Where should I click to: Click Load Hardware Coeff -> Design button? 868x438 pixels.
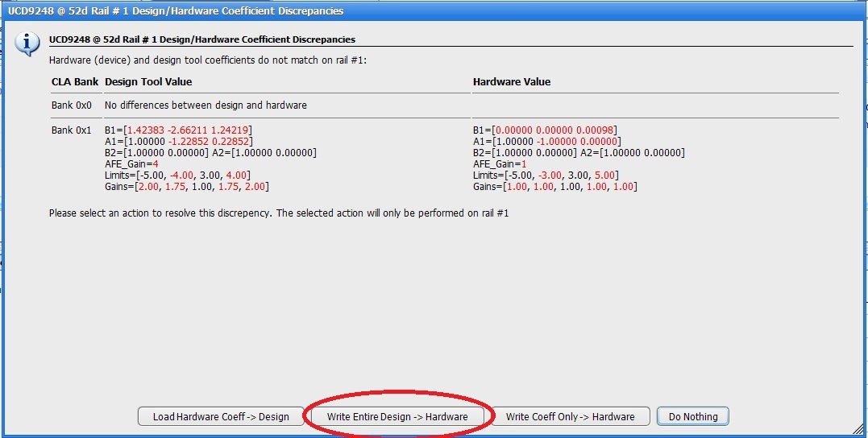221,416
